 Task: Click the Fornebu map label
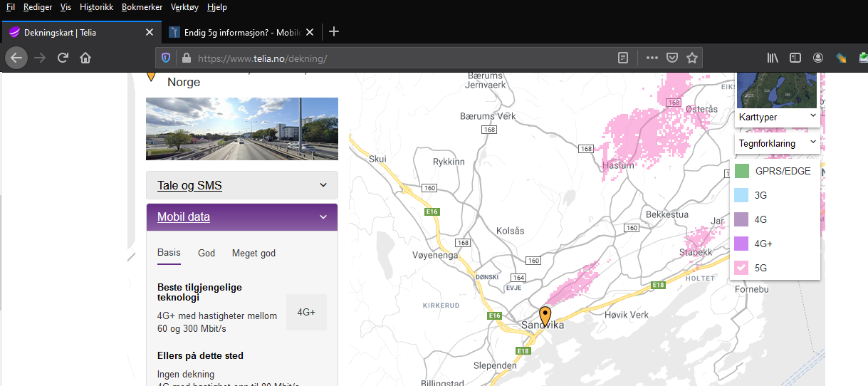(x=752, y=290)
